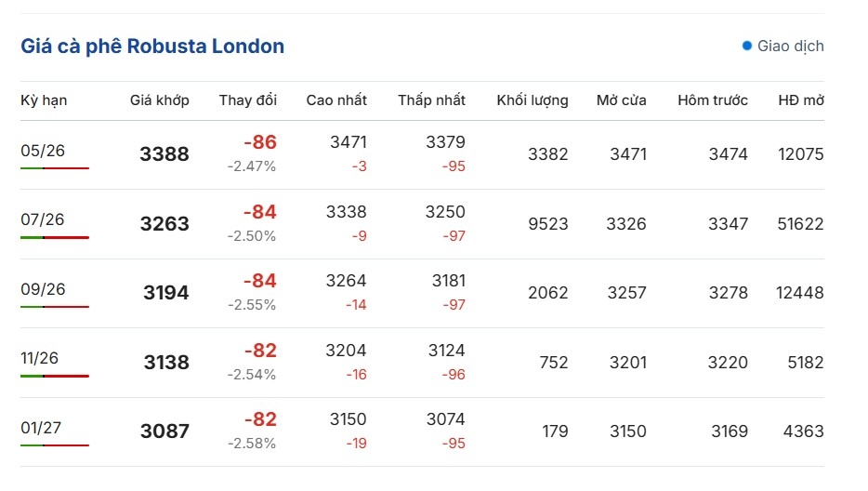The width and height of the screenshot is (868, 491).
Task: Click the Thay đổi column header
Action: (248, 100)
